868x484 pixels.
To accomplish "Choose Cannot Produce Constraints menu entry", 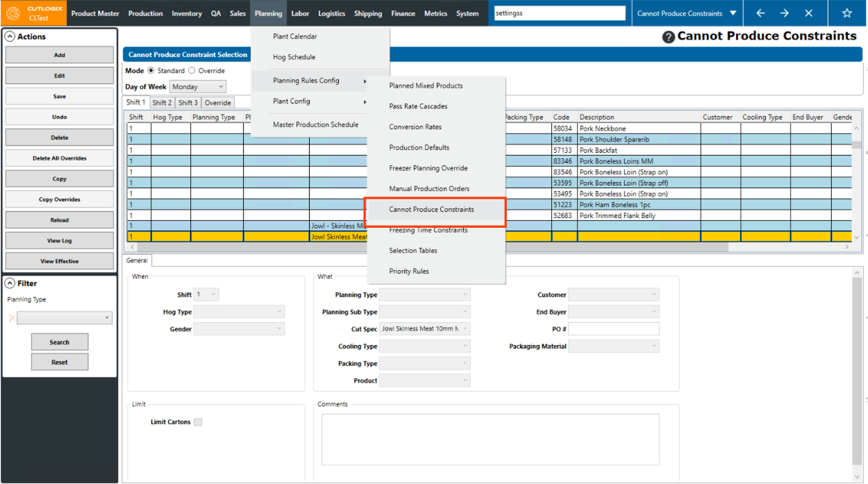I will pos(431,210).
